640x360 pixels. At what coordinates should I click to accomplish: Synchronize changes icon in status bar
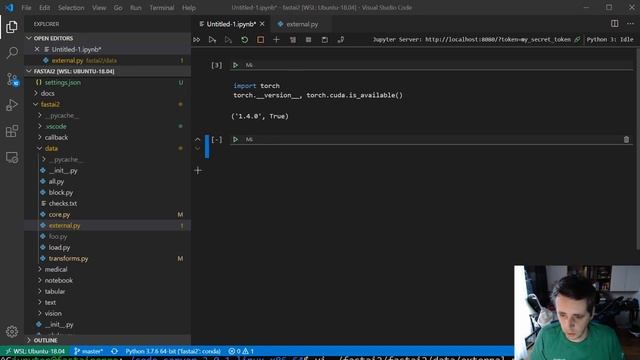pyautogui.click(x=114, y=351)
